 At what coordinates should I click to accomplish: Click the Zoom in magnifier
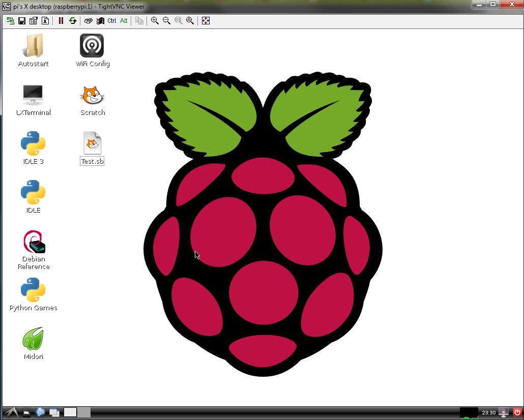(x=155, y=21)
